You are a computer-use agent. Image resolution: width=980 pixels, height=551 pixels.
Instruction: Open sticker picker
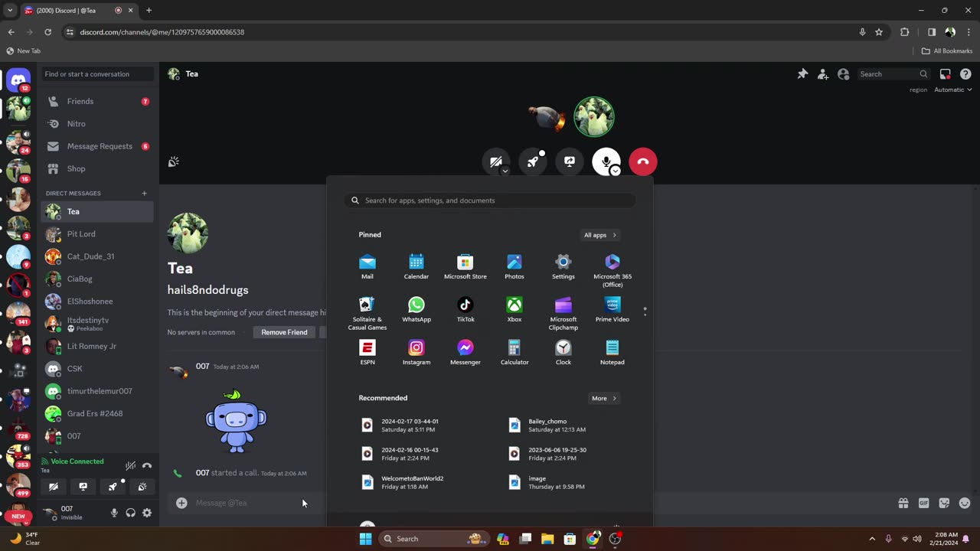pos(944,503)
